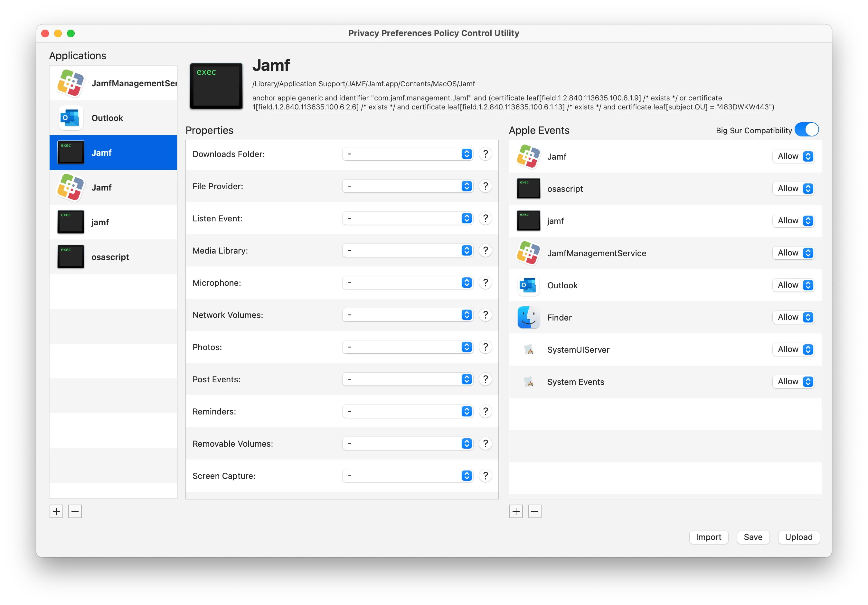Screen dimensions: 868x605
Task: Change Allow setting for System Events
Action: (794, 382)
